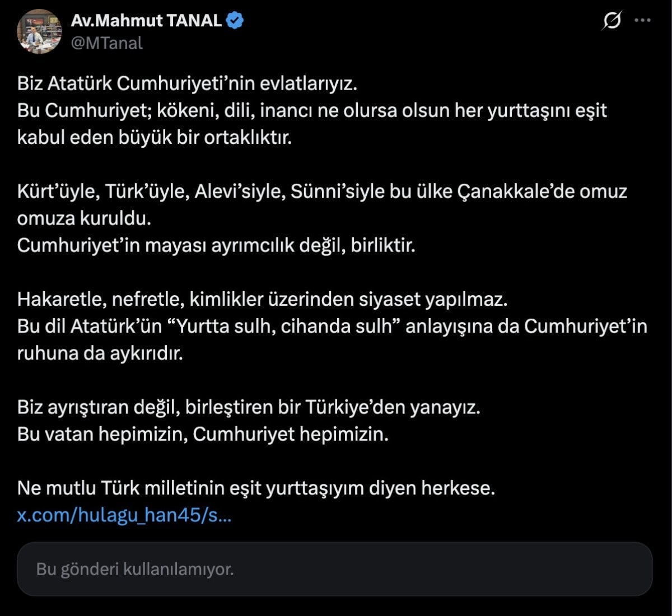This screenshot has height=616, width=672.
Task: Click the line starting "Ne mutlu Türk milletinin"
Action: 256,488
